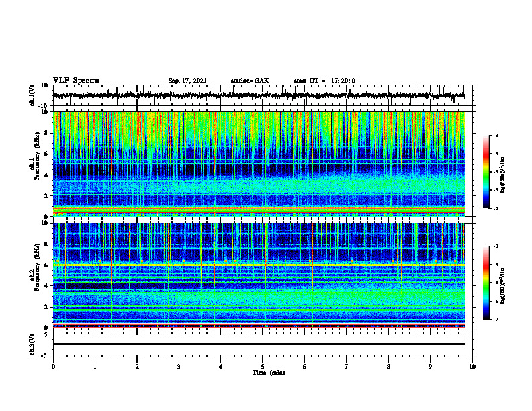
Task: Click the 'start UT = 17:20:0' label
Action: (x=324, y=81)
